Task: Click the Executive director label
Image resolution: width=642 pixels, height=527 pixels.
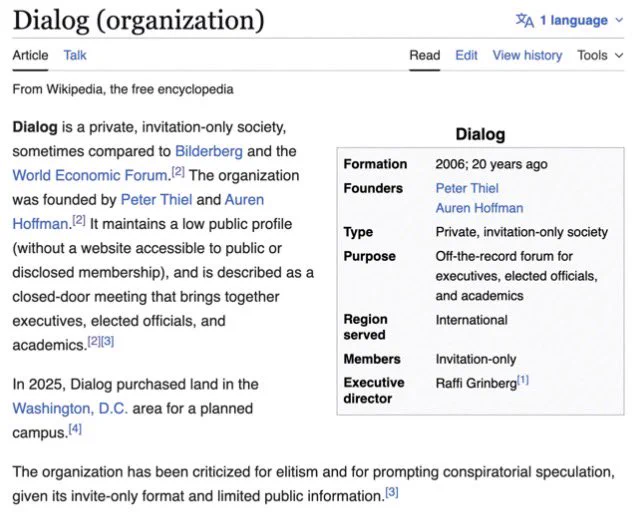Action: point(374,391)
